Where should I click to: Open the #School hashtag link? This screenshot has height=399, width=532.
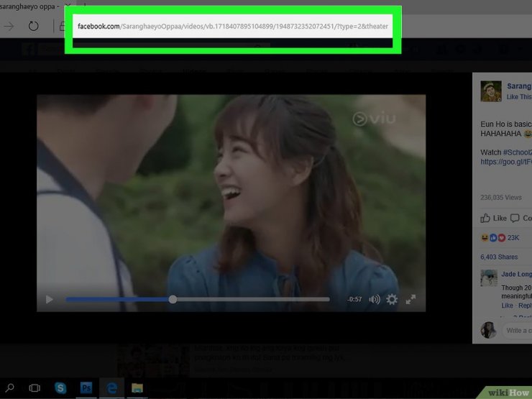coord(518,152)
